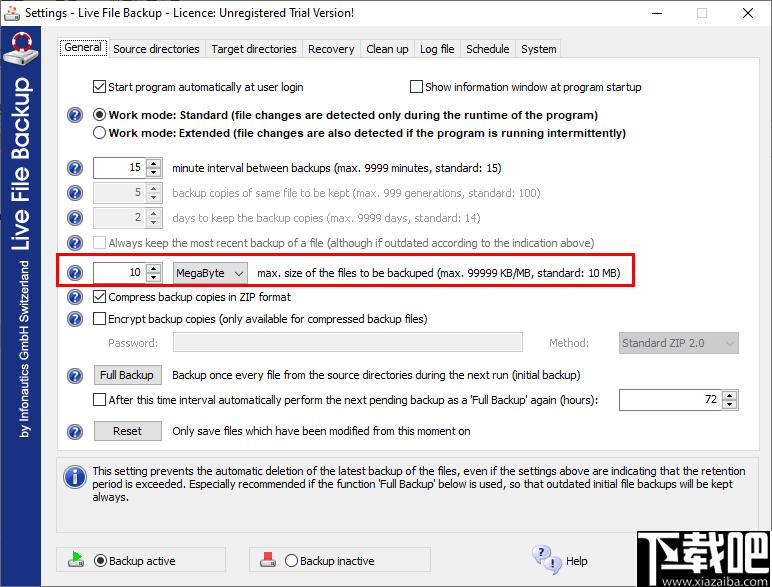
Task: Minimize the Settings window
Action: point(657,13)
